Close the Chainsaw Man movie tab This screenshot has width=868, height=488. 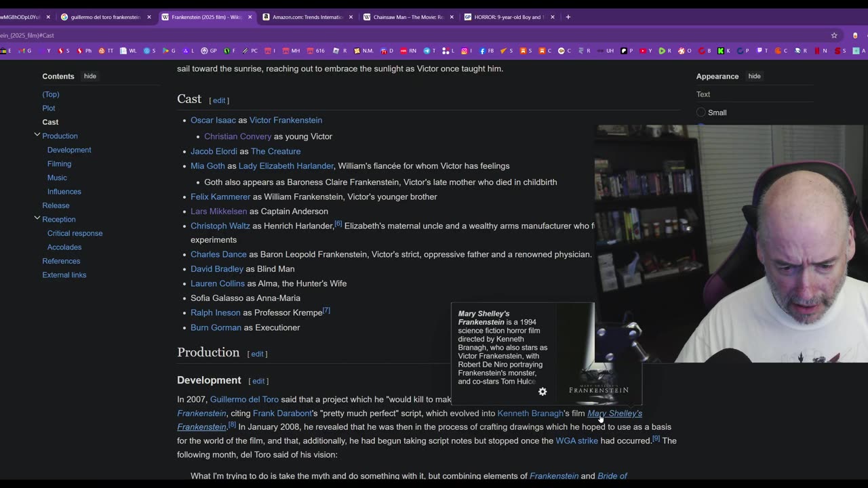tap(452, 17)
